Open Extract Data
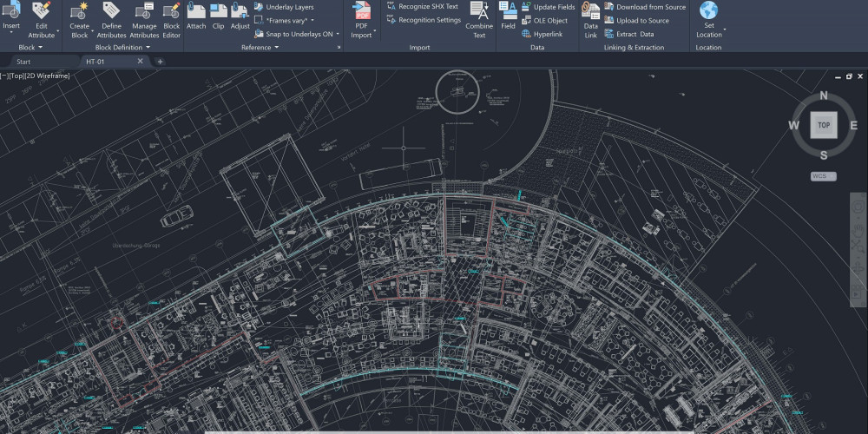Image resolution: width=868 pixels, height=434 pixels. pos(628,34)
